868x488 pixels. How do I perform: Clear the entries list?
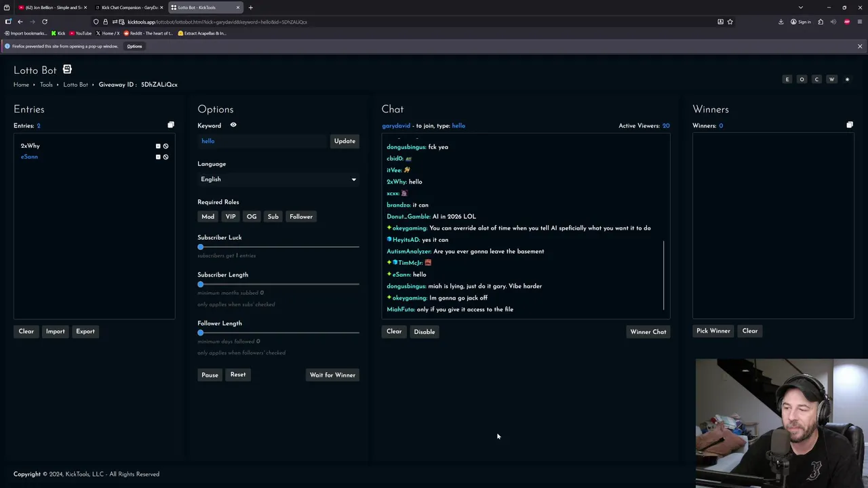point(26,331)
